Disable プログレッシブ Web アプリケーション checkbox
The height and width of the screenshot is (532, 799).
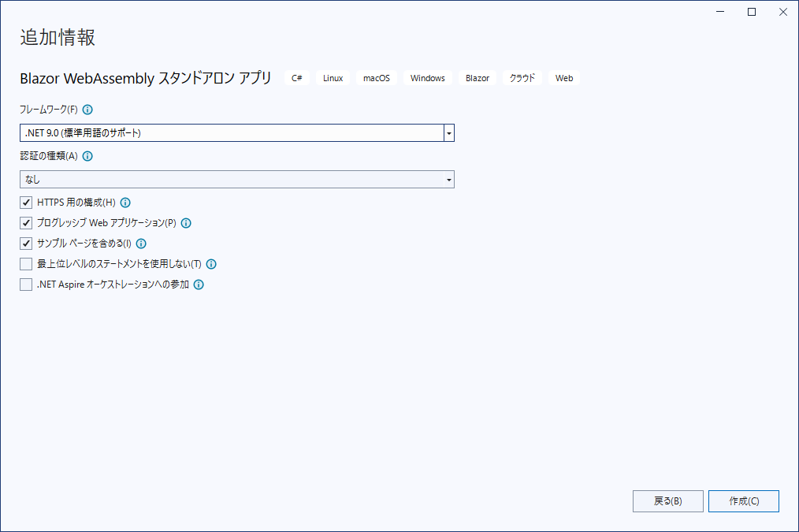pyautogui.click(x=26, y=223)
